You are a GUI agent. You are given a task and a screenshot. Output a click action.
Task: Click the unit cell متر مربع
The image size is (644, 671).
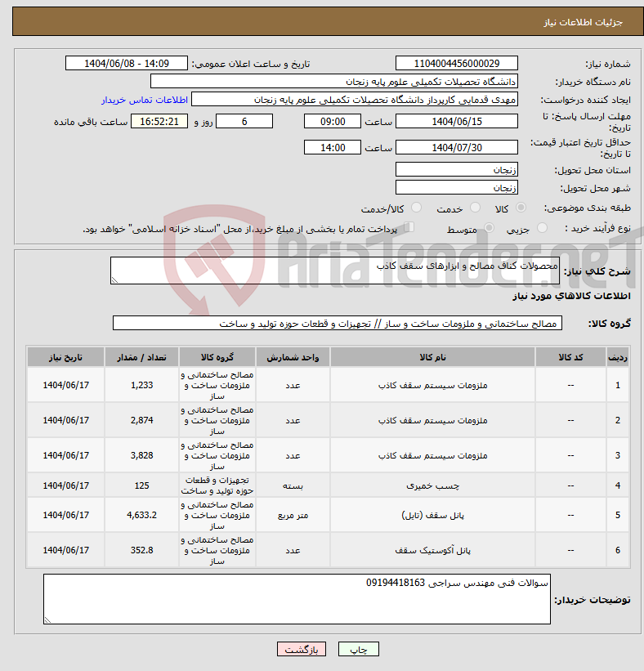tap(293, 515)
